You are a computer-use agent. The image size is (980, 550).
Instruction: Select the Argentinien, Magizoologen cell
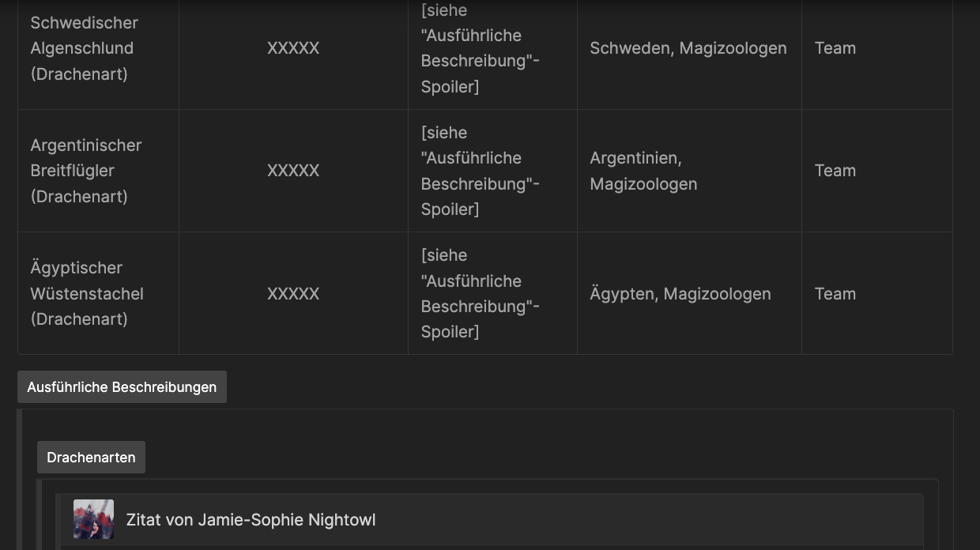point(643,171)
